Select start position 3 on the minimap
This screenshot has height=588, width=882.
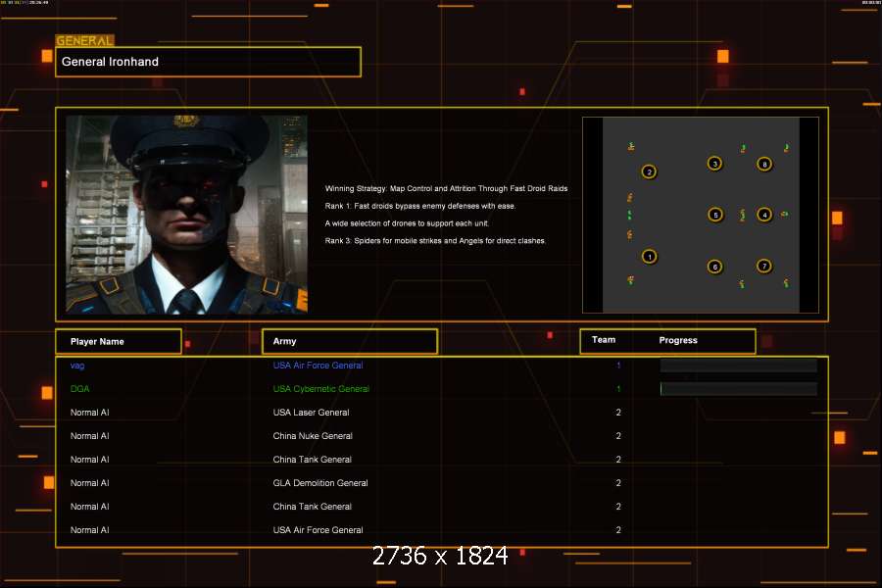[x=714, y=164]
